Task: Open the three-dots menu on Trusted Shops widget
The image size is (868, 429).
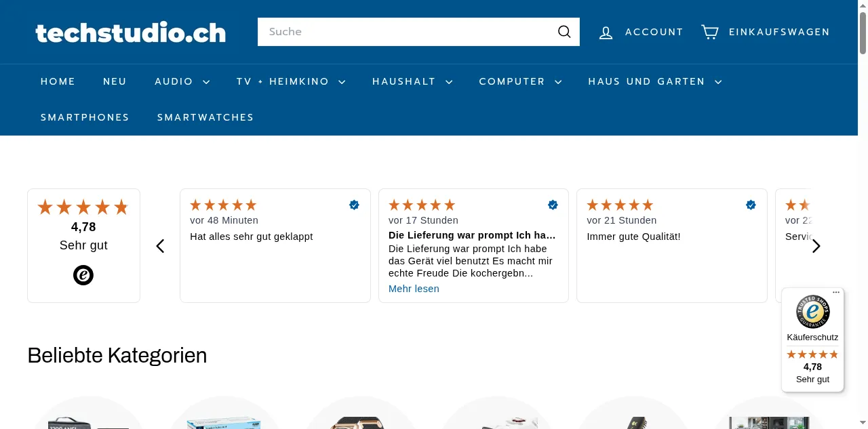Action: pyautogui.click(x=836, y=293)
